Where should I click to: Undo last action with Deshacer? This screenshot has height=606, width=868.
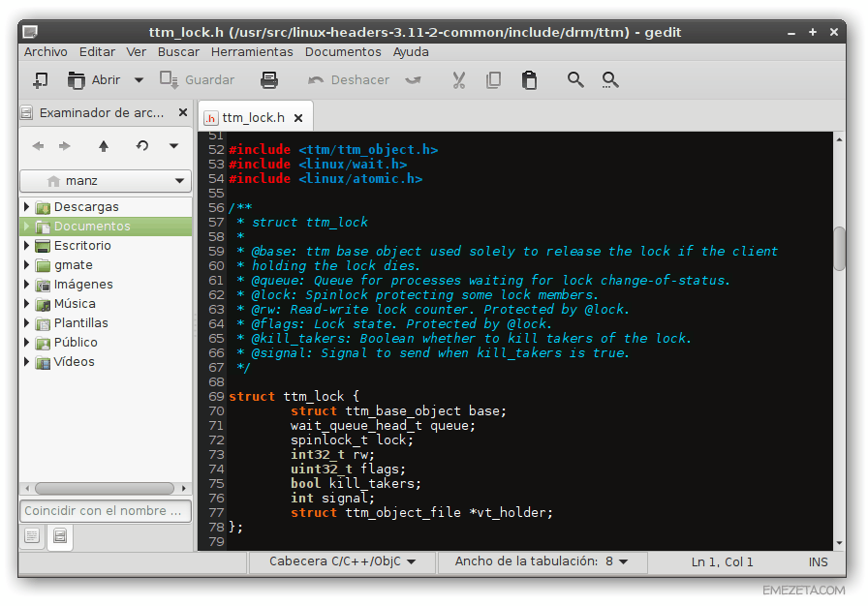pyautogui.click(x=349, y=80)
